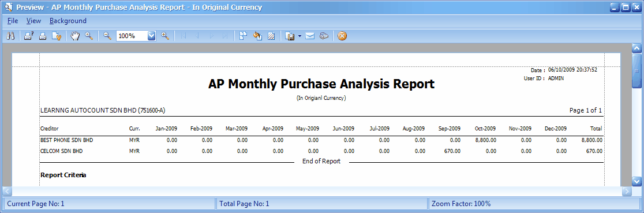Click the vertical scrollbar up arrow
Image resolution: width=644 pixels, height=213 pixels.
click(x=636, y=48)
